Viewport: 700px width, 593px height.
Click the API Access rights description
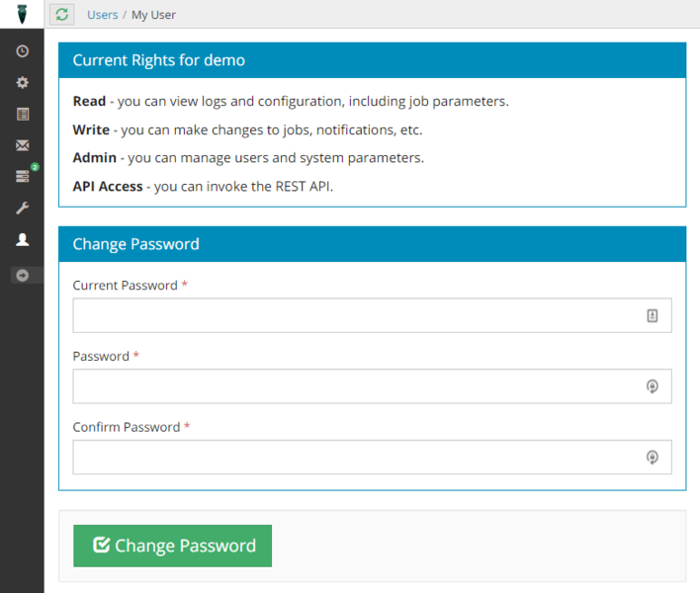pyautogui.click(x=203, y=187)
